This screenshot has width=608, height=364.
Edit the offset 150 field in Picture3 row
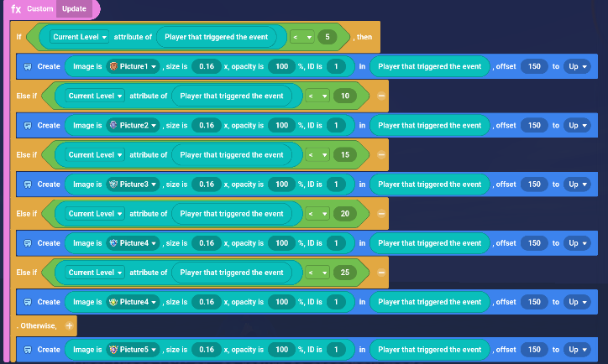click(534, 185)
